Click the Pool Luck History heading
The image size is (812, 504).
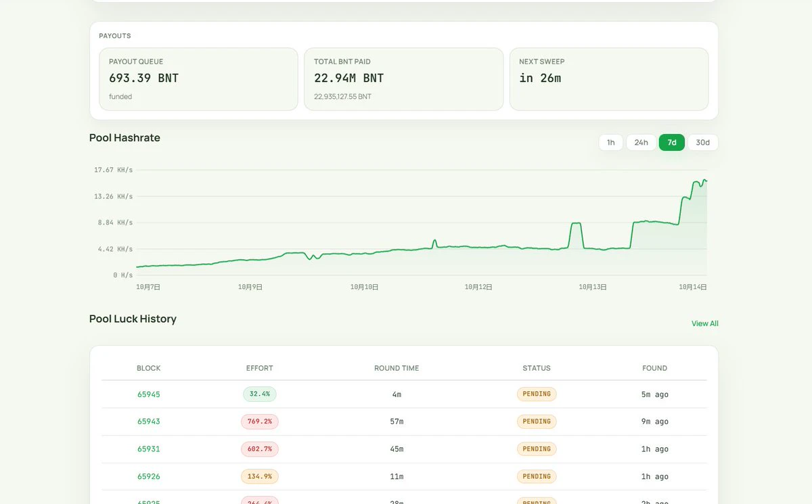(133, 319)
